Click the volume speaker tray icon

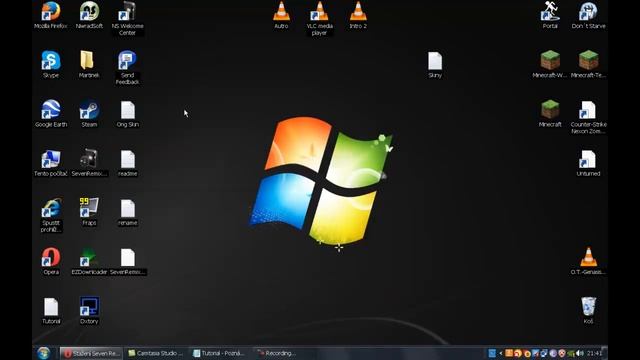click(580, 353)
